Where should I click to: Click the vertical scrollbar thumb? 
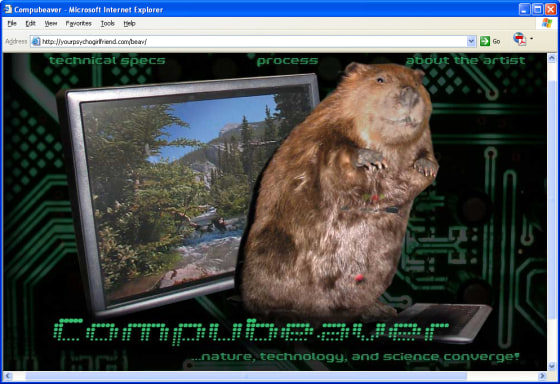tap(552, 200)
